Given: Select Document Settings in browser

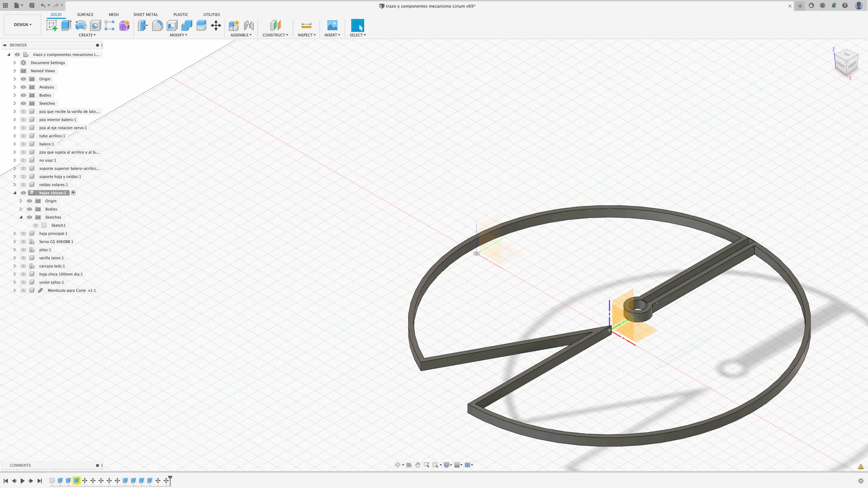Looking at the screenshot, I should click(47, 63).
